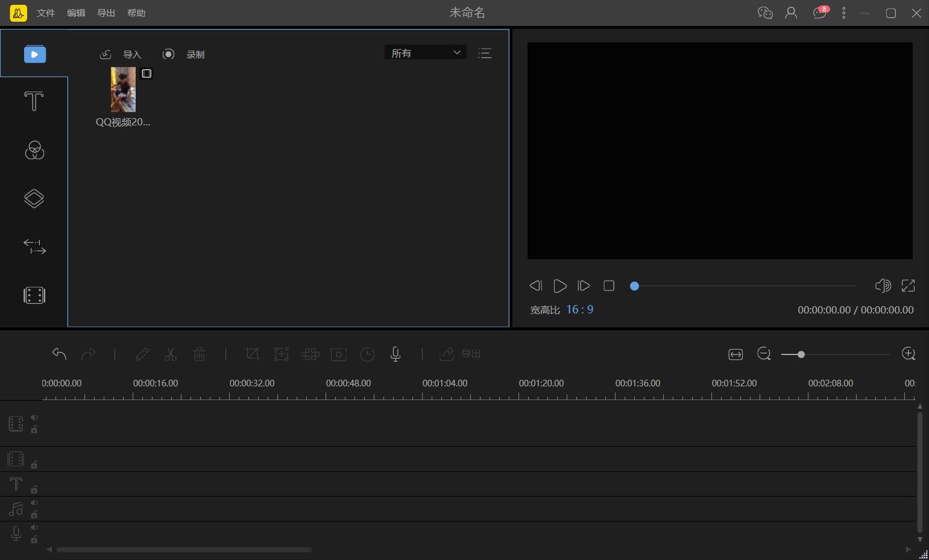Open the Filters panel
This screenshot has width=929, height=560.
tap(34, 151)
